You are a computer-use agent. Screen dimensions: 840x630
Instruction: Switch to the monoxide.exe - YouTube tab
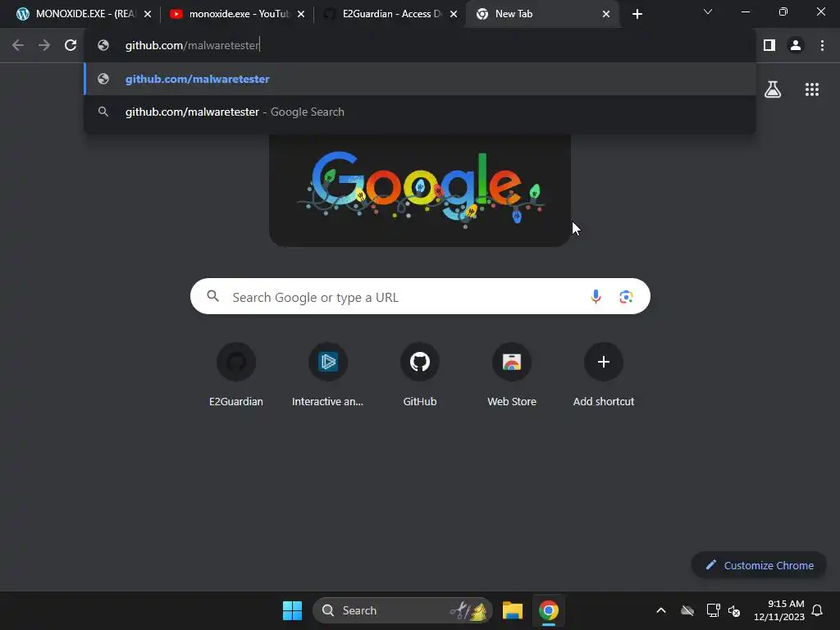click(x=236, y=14)
